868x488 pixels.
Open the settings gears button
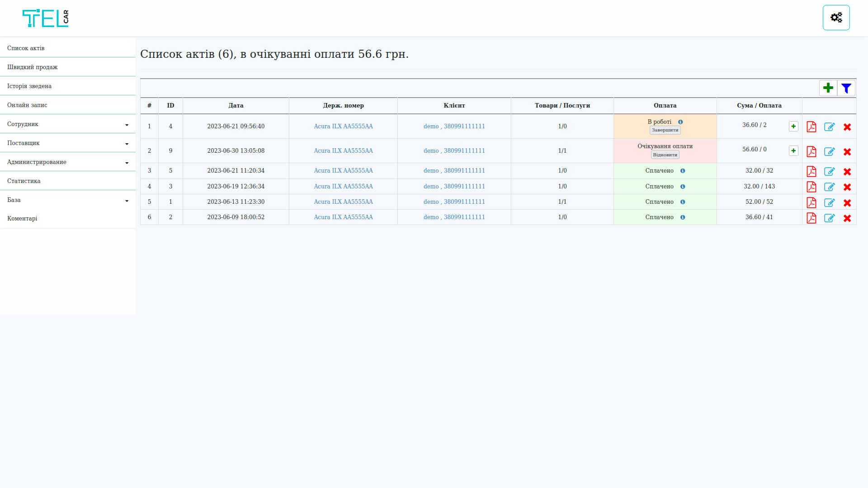point(836,18)
